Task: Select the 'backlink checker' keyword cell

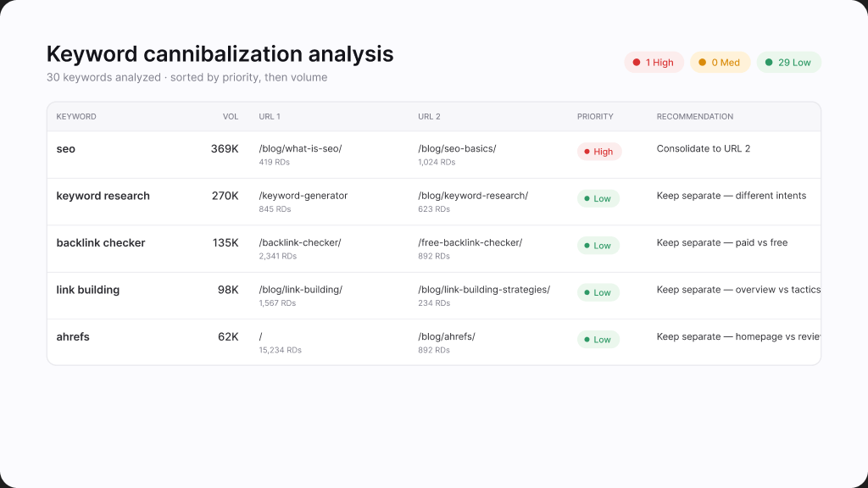Action: pos(101,243)
